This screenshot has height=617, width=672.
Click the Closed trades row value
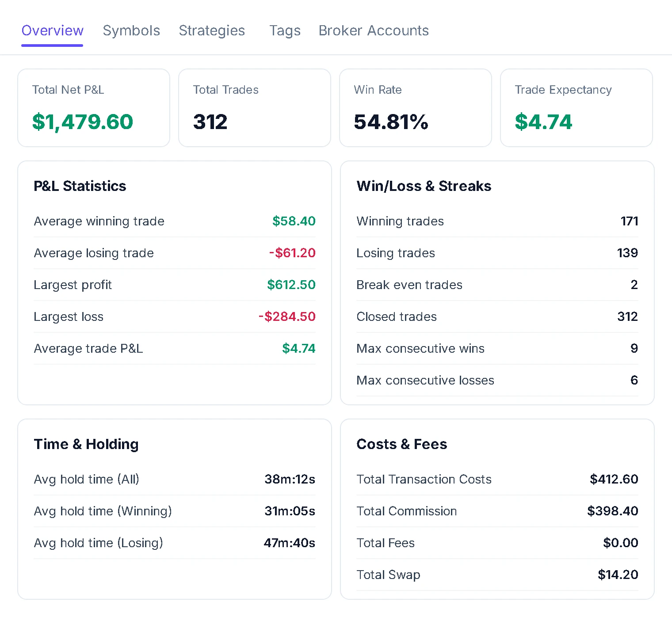click(x=627, y=316)
